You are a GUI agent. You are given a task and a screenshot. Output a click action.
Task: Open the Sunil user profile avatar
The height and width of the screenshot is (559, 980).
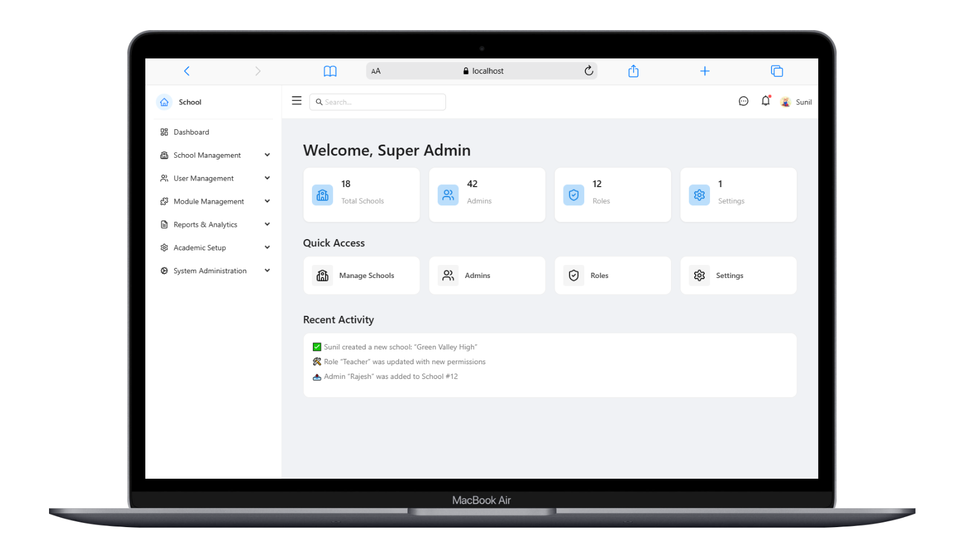pyautogui.click(x=786, y=102)
